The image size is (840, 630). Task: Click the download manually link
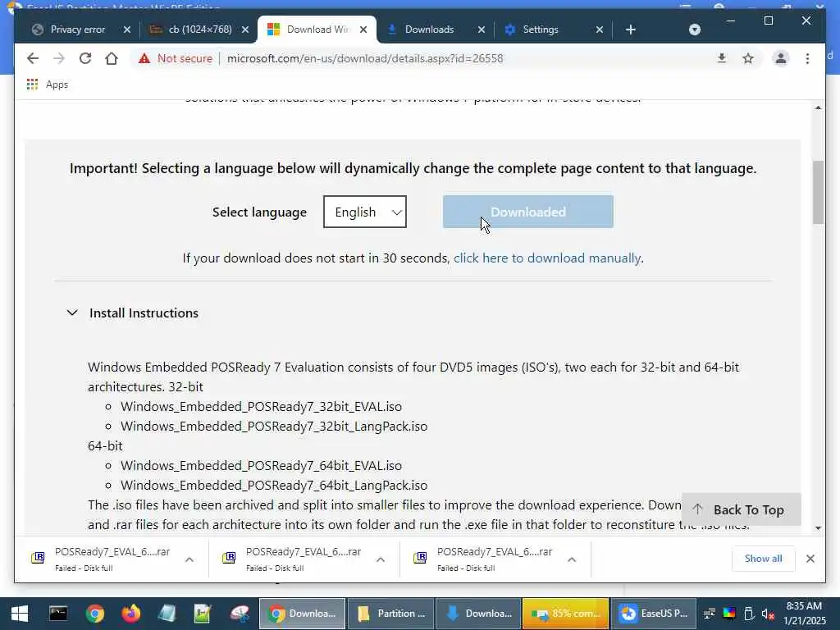coord(547,258)
